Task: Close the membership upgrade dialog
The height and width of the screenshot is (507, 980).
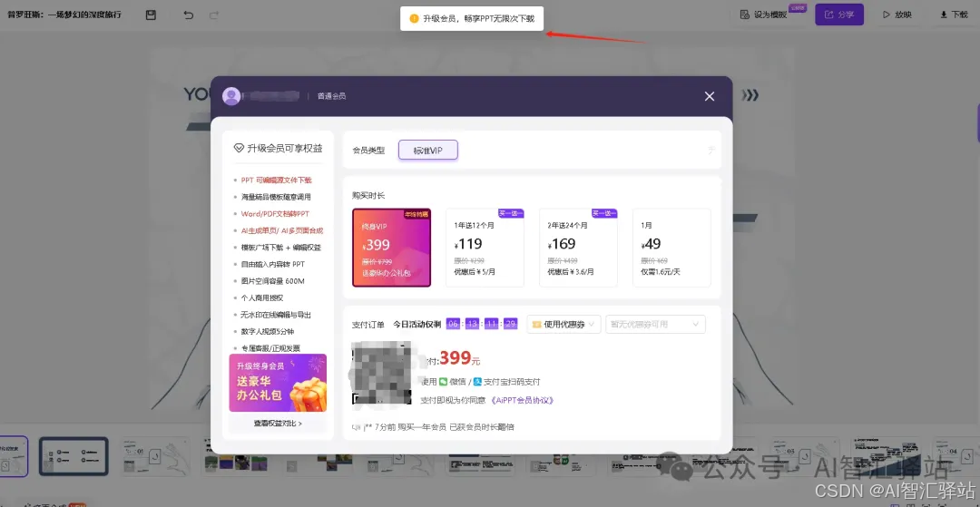Action: coord(710,96)
